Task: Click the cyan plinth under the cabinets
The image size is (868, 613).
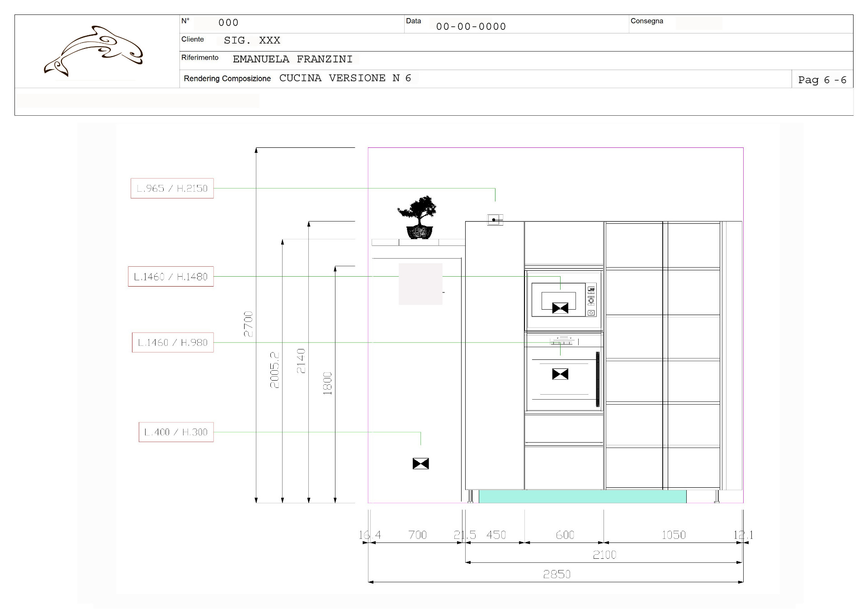Action: 582,496
